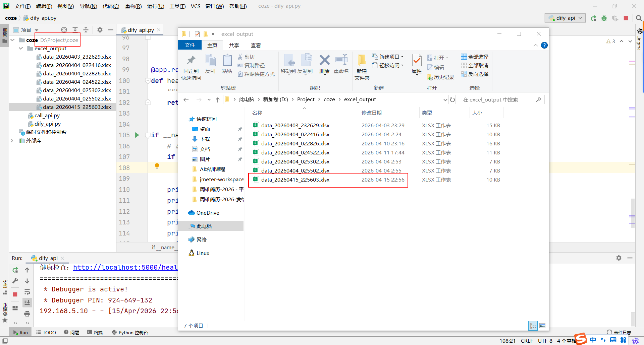The width and height of the screenshot is (644, 345).
Task: Refresh the excel_output folder address bar
Action: [x=452, y=100]
